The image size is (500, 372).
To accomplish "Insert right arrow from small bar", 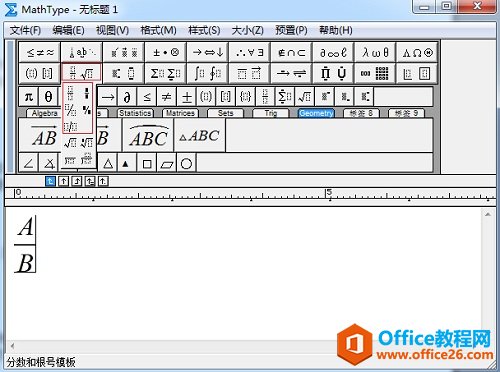I will click(108, 97).
